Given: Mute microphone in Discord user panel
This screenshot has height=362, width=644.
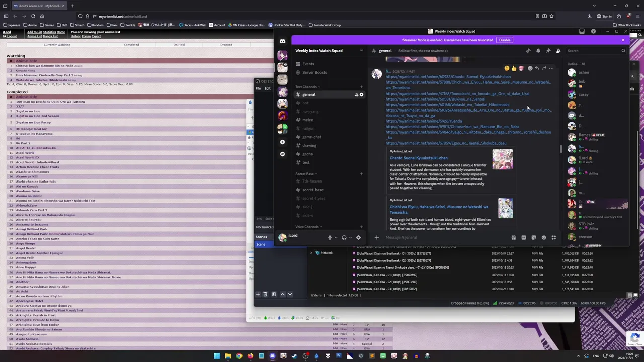Looking at the screenshot, I should pyautogui.click(x=330, y=238).
